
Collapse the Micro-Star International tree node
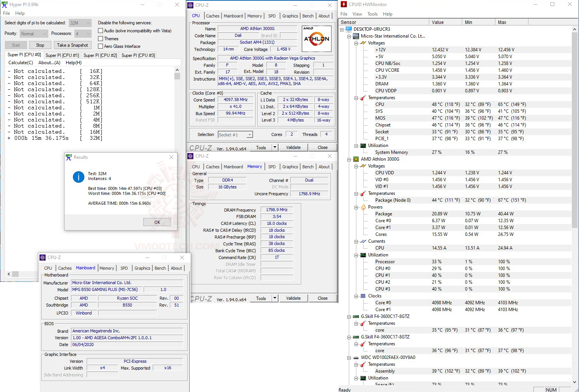pyautogui.click(x=349, y=36)
